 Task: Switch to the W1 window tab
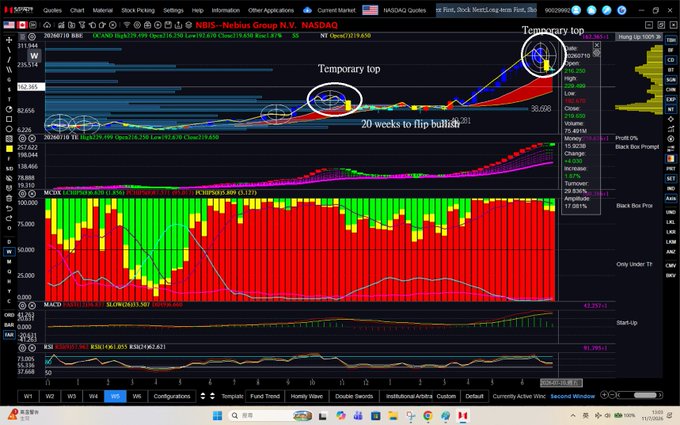tap(28, 396)
